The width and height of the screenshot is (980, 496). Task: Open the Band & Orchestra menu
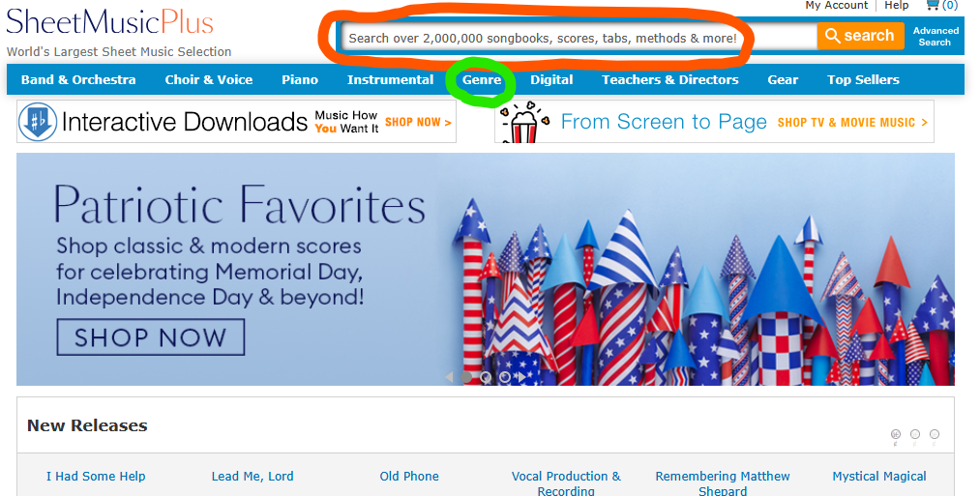(78, 80)
